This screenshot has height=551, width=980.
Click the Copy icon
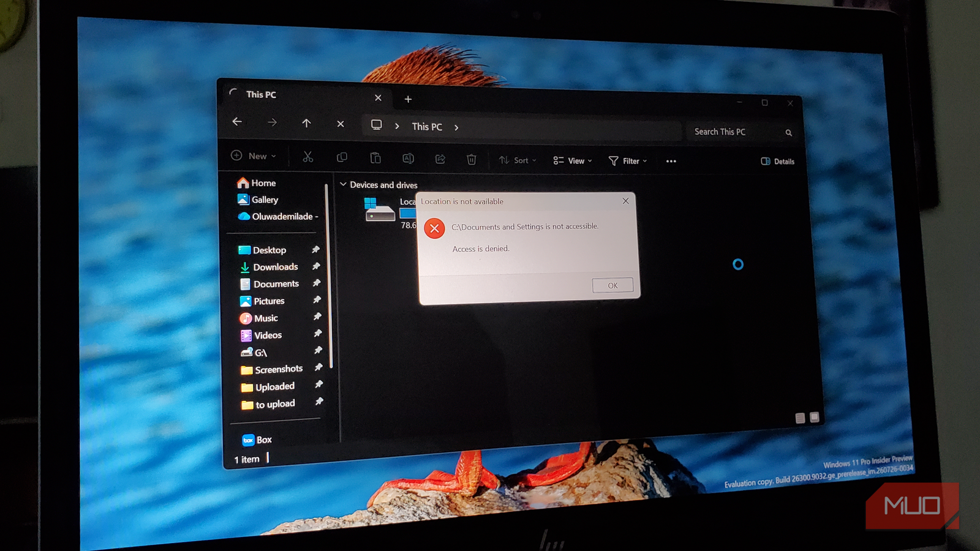(342, 158)
